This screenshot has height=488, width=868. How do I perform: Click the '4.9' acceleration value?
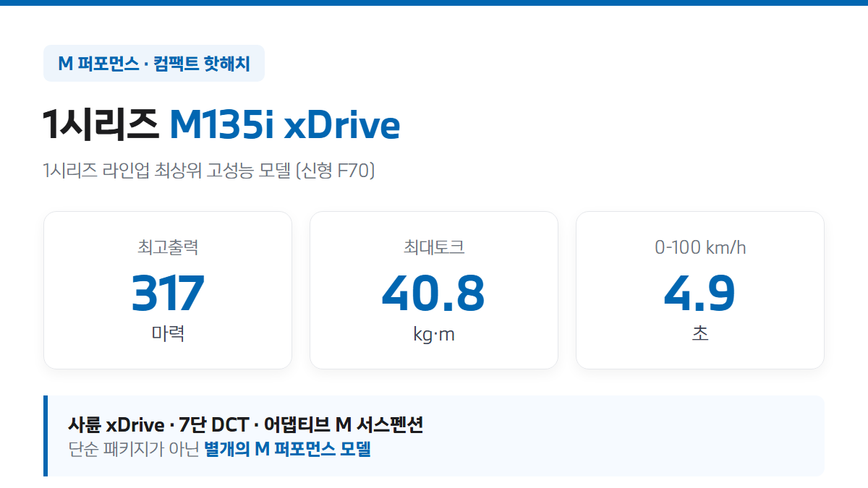coord(699,293)
